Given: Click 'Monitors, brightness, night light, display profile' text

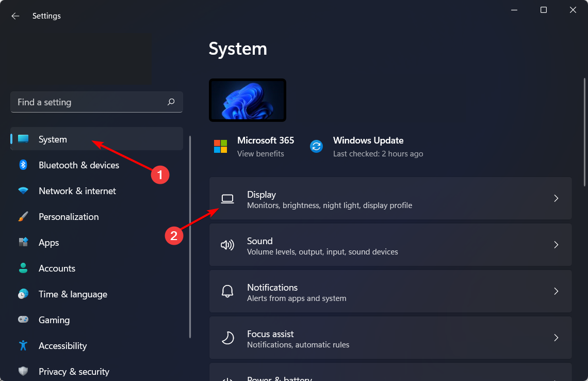Looking at the screenshot, I should point(330,205).
